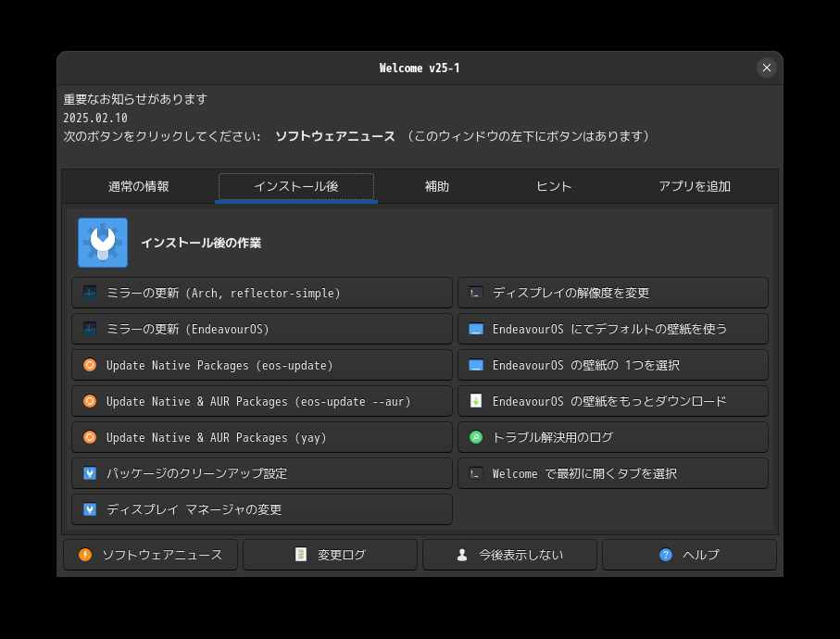Click 今後表示しない button
840x639 pixels.
click(x=509, y=555)
